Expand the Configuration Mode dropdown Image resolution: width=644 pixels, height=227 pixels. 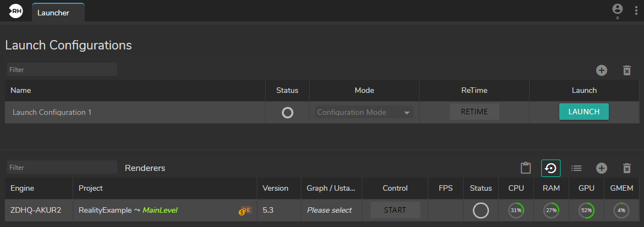[364, 112]
